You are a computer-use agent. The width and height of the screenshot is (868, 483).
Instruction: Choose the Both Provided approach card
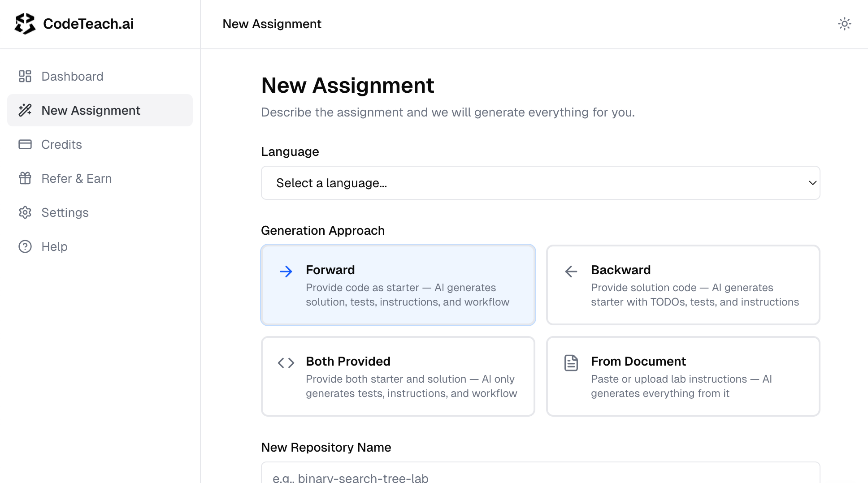coord(398,376)
